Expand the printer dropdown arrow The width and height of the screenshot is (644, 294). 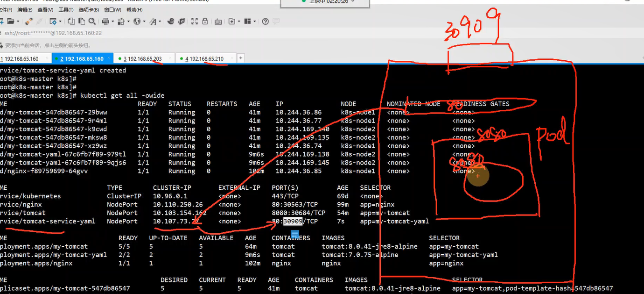[x=113, y=21]
